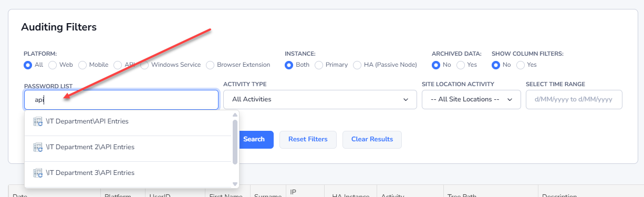Image resolution: width=644 pixels, height=197 pixels.
Task: Click the Password List search field
Action: pyautogui.click(x=121, y=100)
